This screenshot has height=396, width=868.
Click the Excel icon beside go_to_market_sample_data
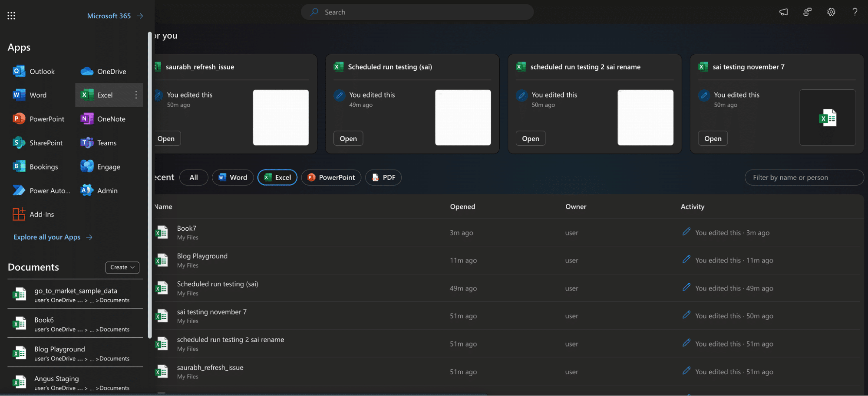click(x=20, y=295)
